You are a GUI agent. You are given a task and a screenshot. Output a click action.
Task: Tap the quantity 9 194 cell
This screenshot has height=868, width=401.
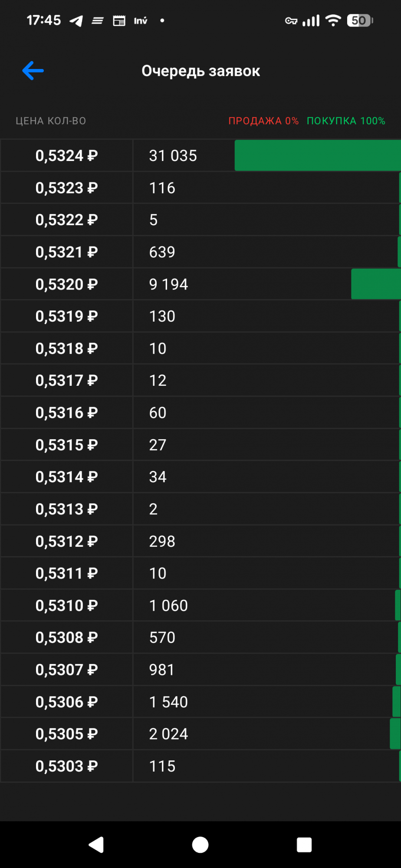[168, 284]
